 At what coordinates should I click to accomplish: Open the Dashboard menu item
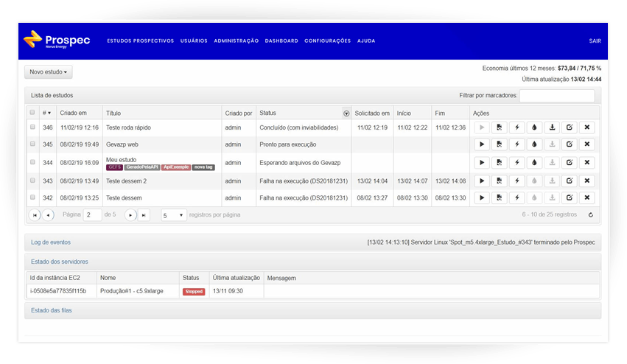281,41
